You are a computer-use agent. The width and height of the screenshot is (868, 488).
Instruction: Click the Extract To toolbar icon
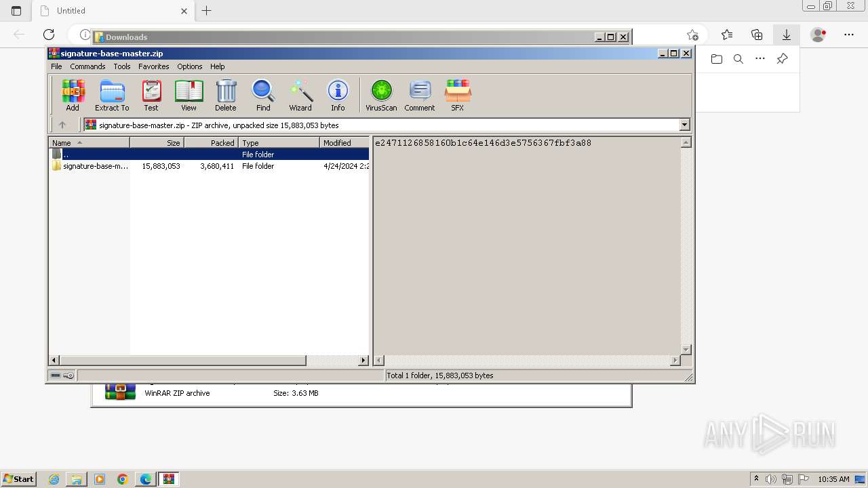click(112, 95)
